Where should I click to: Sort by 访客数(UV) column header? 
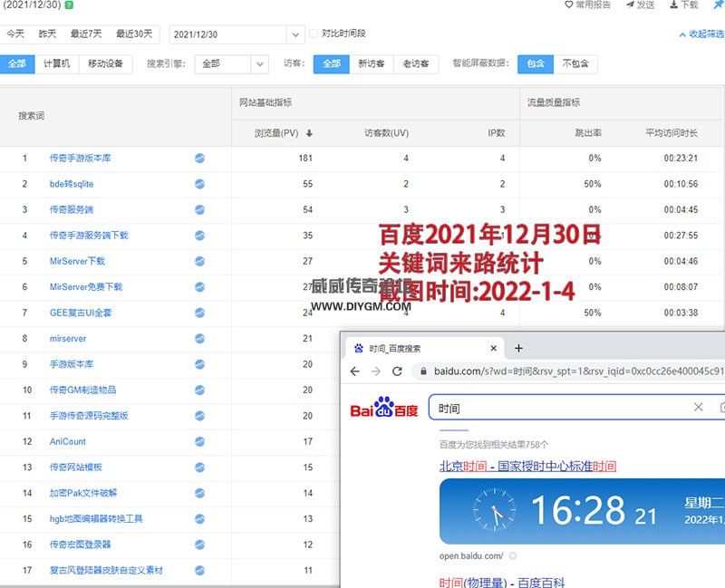click(387, 133)
